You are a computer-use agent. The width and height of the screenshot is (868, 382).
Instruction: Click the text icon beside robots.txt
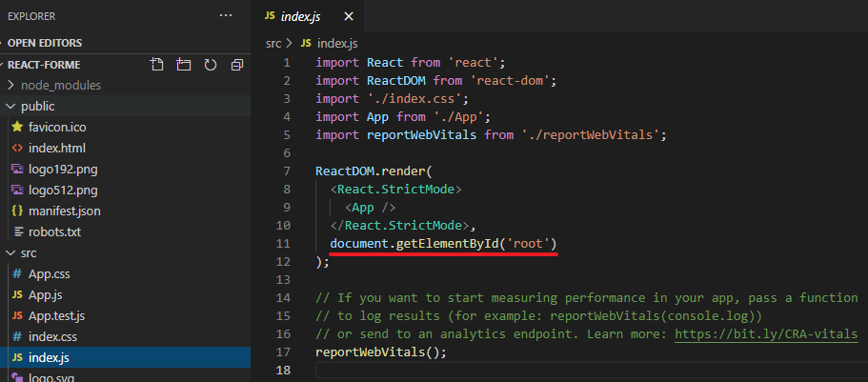coord(18,232)
